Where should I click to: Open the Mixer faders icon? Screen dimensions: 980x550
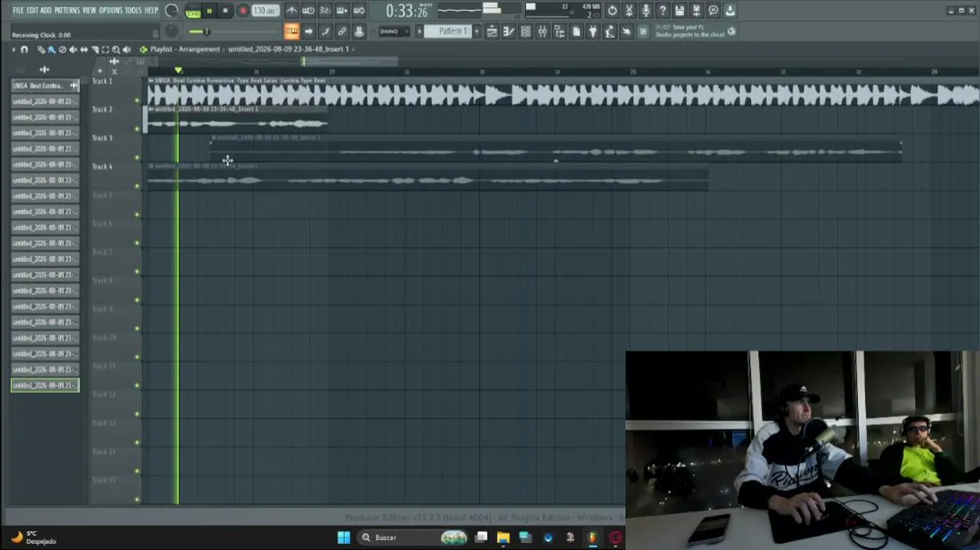point(542,31)
